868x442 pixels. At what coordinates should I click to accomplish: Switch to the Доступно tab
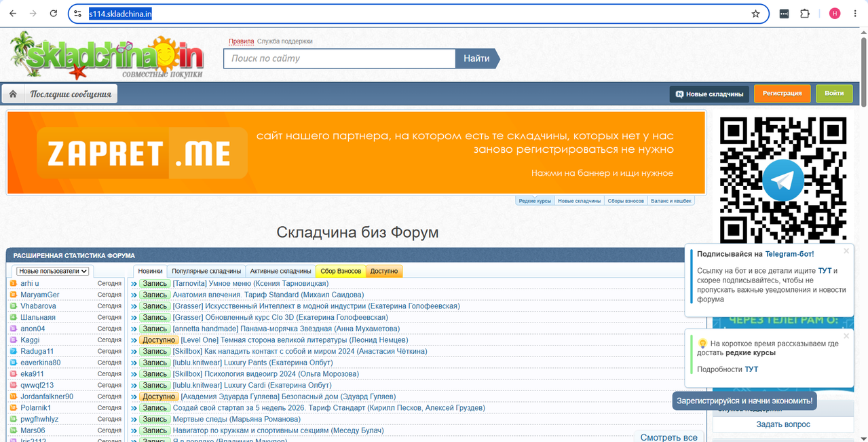384,271
